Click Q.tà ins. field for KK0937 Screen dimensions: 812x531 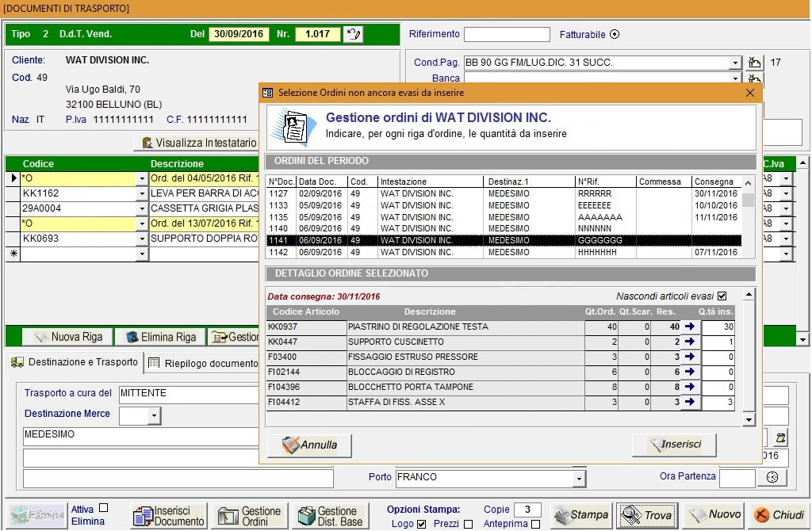tap(718, 327)
